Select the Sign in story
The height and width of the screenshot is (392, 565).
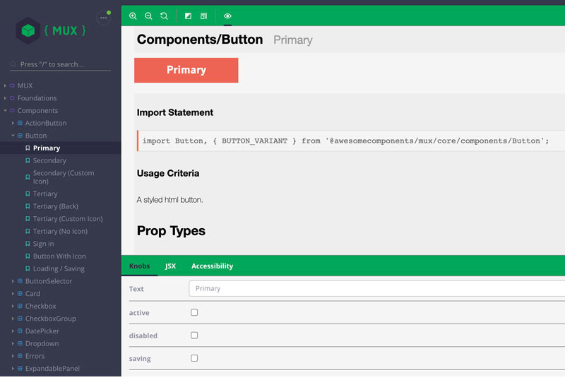point(43,244)
